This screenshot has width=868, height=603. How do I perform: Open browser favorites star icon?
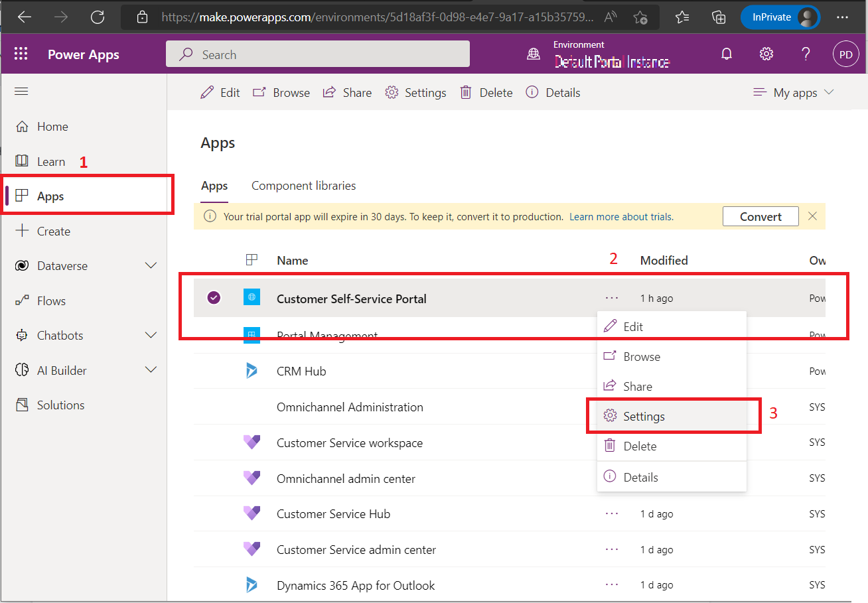[x=682, y=17]
